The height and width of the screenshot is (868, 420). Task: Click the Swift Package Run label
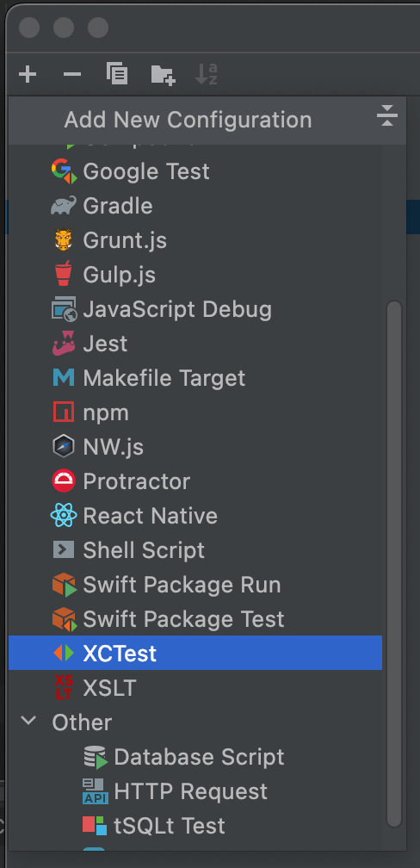(182, 586)
